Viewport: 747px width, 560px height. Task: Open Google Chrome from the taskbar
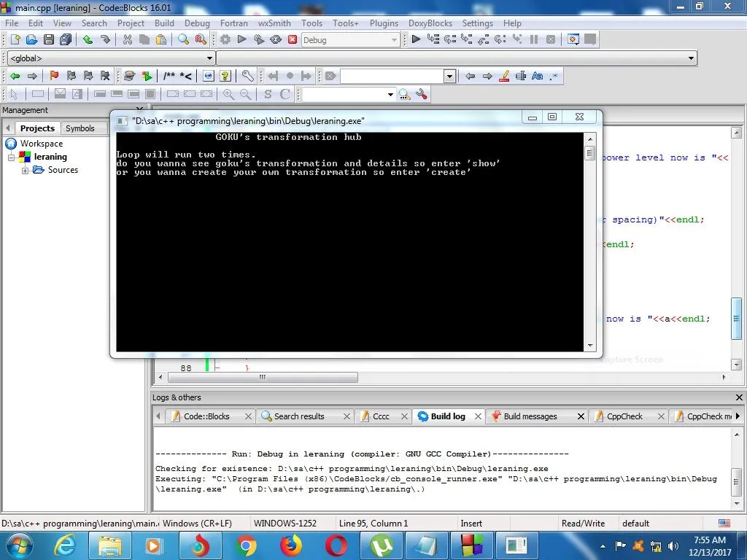click(246, 545)
